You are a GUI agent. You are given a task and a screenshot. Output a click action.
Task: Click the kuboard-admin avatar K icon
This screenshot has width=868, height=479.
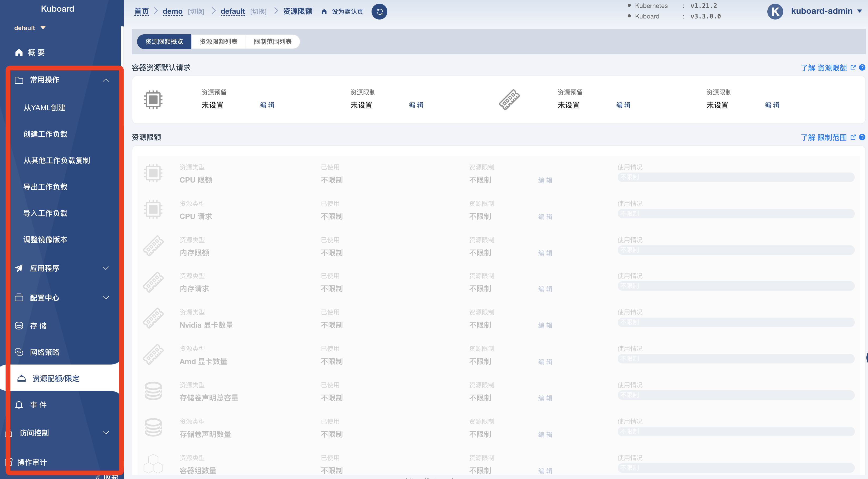pos(775,11)
